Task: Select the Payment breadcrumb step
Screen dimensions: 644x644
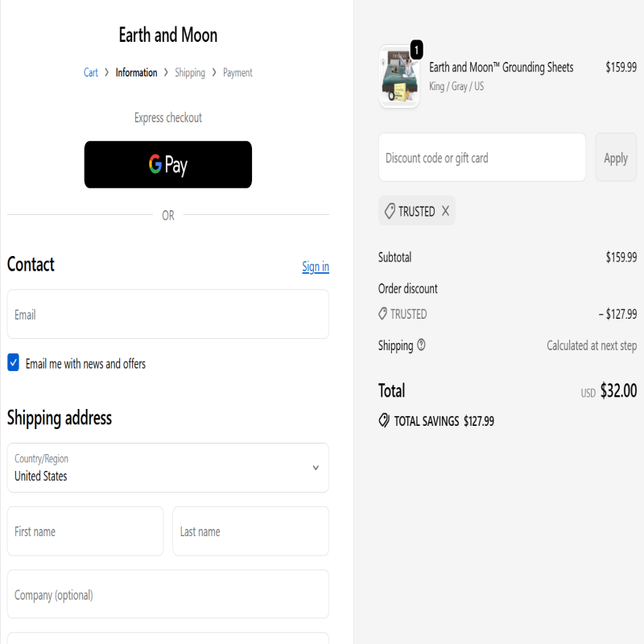Action: pyautogui.click(x=237, y=72)
